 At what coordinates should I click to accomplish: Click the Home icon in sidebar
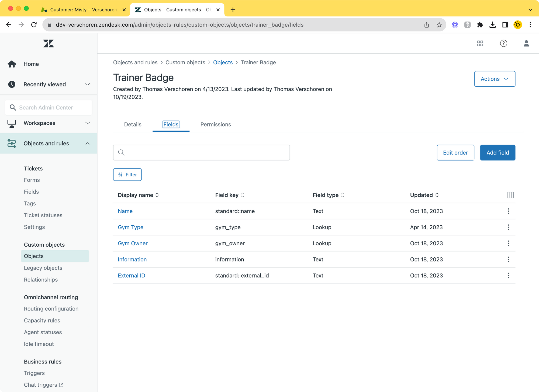click(x=12, y=64)
